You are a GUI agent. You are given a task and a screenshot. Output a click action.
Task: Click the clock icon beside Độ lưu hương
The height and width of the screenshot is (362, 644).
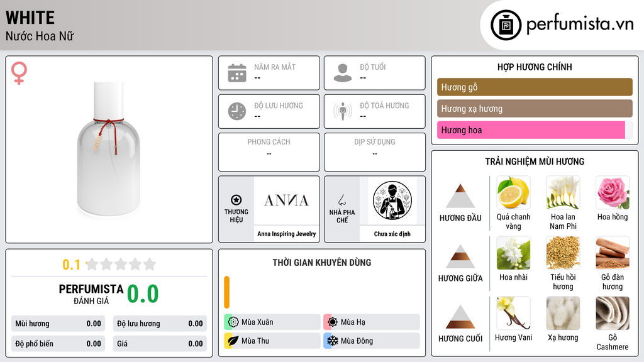[x=237, y=111]
